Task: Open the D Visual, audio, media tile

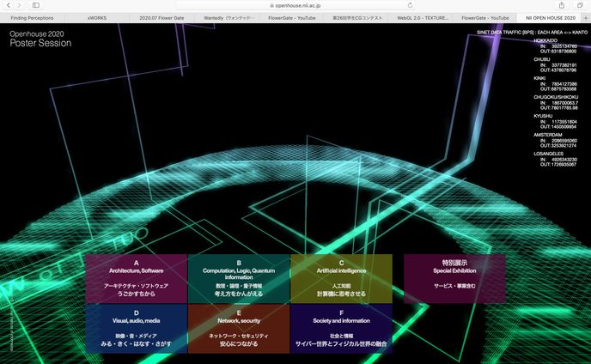Action: point(137,328)
